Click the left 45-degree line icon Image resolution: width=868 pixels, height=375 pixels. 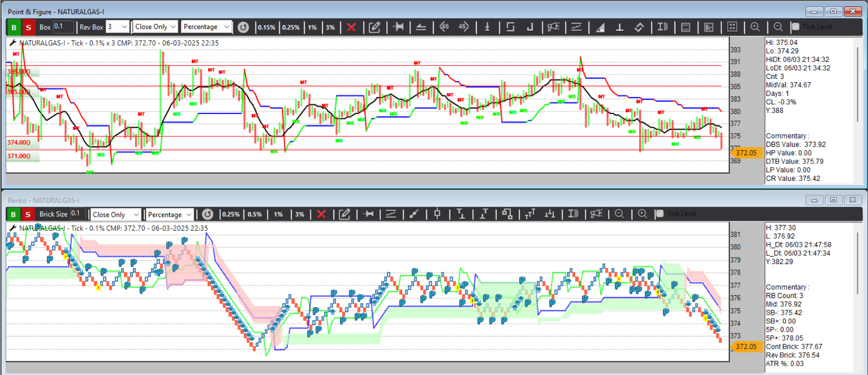(x=444, y=27)
